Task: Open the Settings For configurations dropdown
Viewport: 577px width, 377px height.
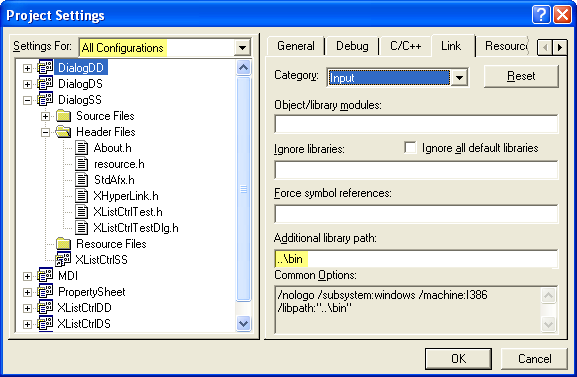Action: tap(242, 47)
